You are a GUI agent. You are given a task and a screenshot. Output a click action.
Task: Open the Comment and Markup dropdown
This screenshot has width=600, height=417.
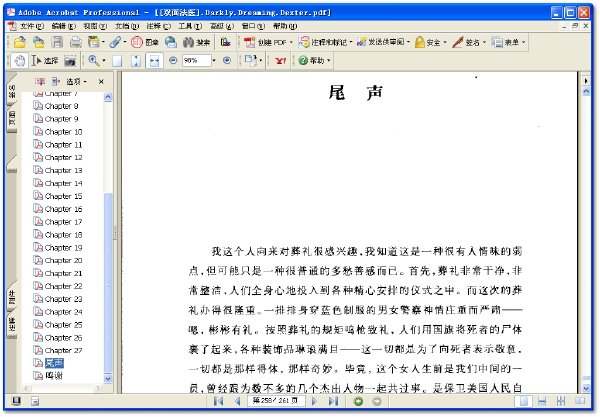click(x=325, y=42)
